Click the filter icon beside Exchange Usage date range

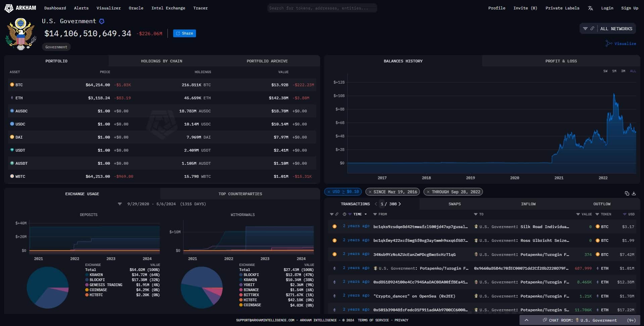pos(120,204)
